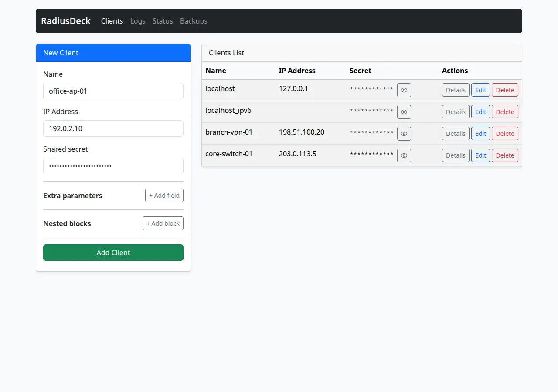Image resolution: width=558 pixels, height=392 pixels.
Task: View Details for localhost
Action: click(x=456, y=90)
